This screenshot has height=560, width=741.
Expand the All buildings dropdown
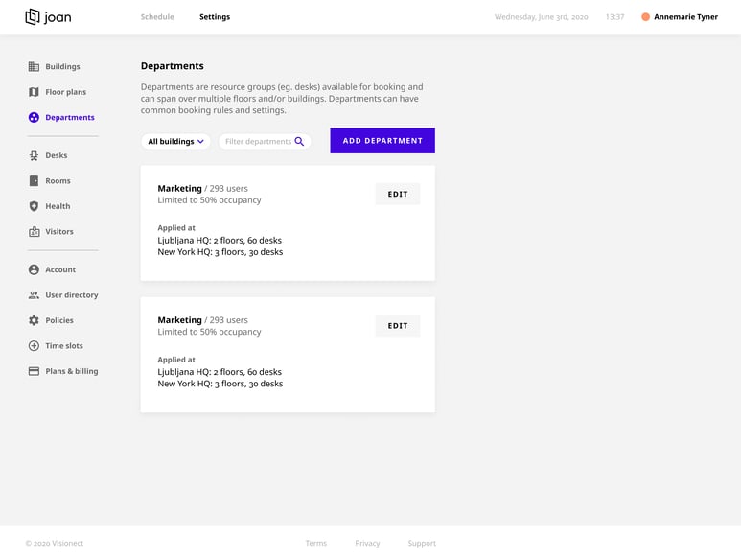click(x=175, y=141)
